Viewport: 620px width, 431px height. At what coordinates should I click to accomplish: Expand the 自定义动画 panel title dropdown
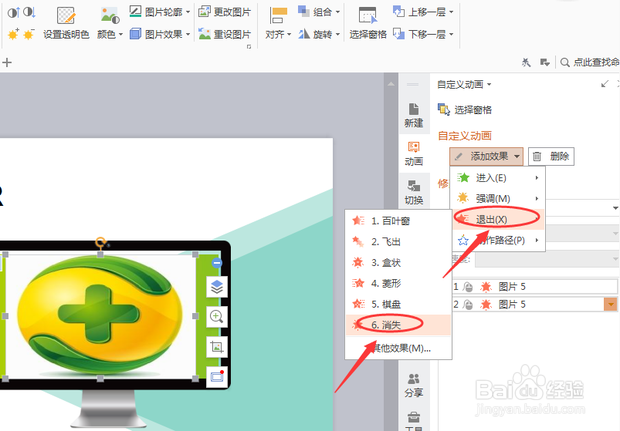click(464, 84)
